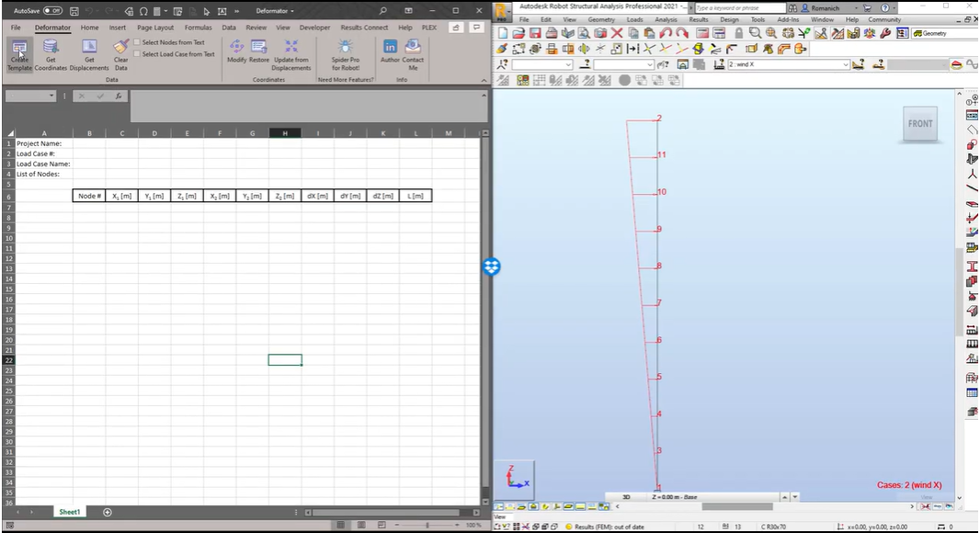Click Create Template in Deformator ribbon
This screenshot has width=980, height=533.
[x=19, y=55]
